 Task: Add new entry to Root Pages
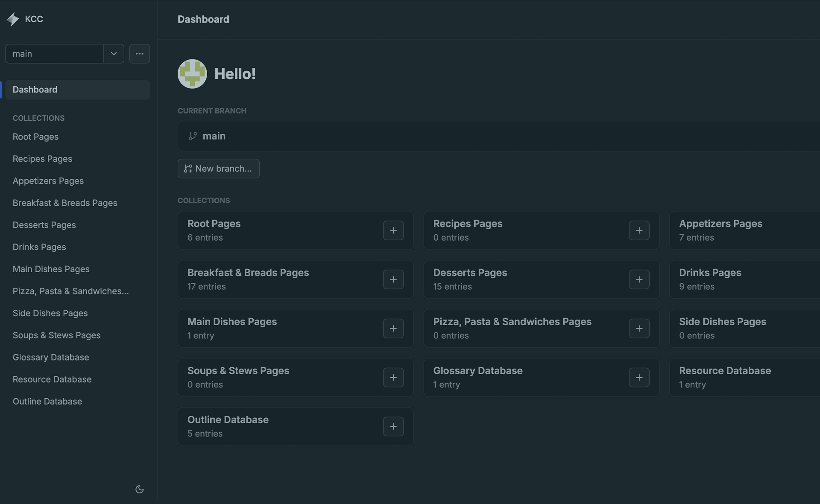393,230
